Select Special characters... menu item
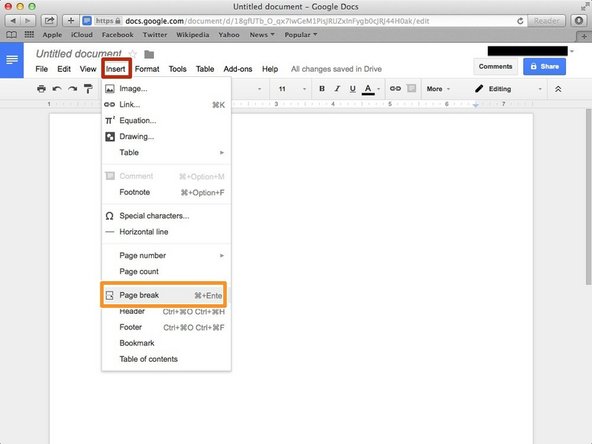The height and width of the screenshot is (444, 592). click(x=166, y=216)
